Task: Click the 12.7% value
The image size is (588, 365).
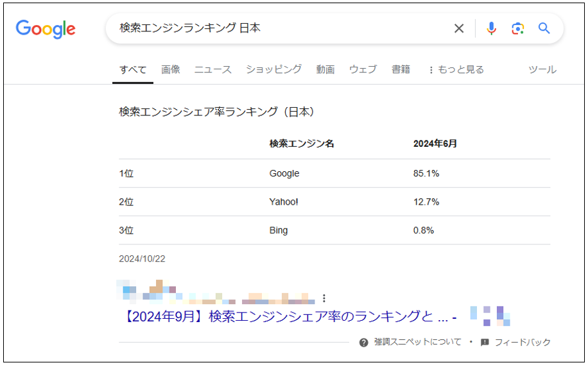Action: 426,202
